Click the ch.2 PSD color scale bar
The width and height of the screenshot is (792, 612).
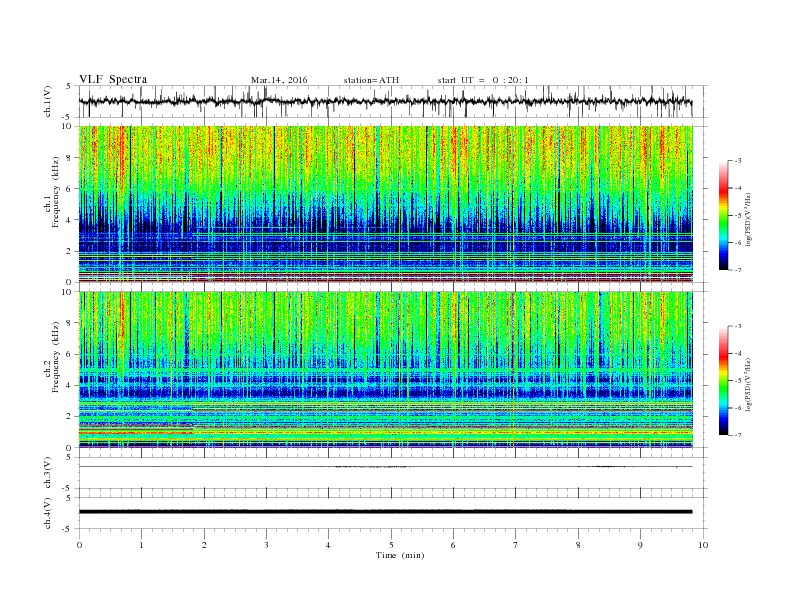(724, 381)
